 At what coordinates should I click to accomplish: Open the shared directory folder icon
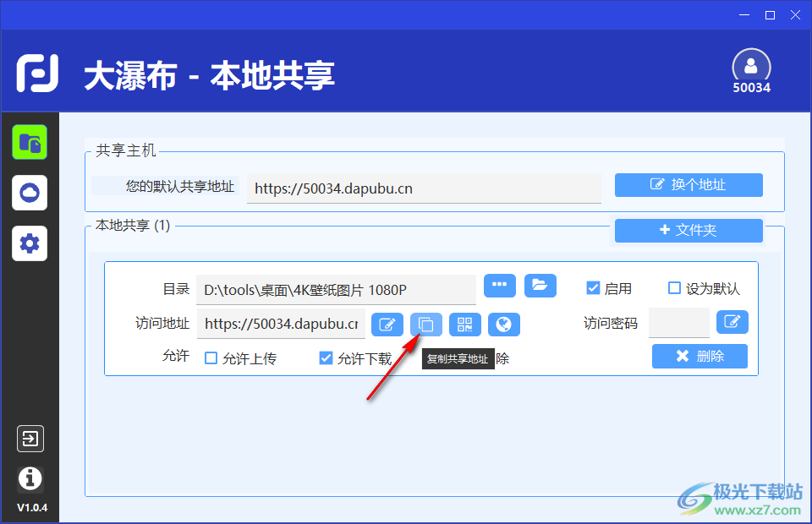tap(540, 286)
